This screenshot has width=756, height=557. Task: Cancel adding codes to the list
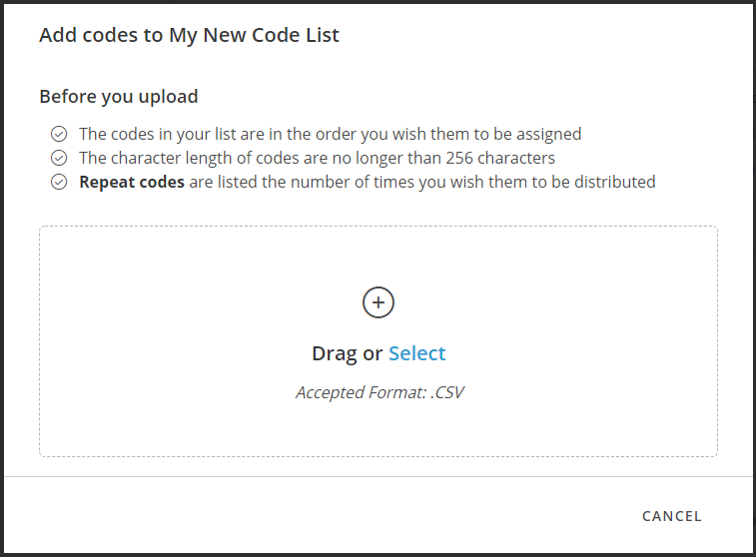click(x=672, y=516)
